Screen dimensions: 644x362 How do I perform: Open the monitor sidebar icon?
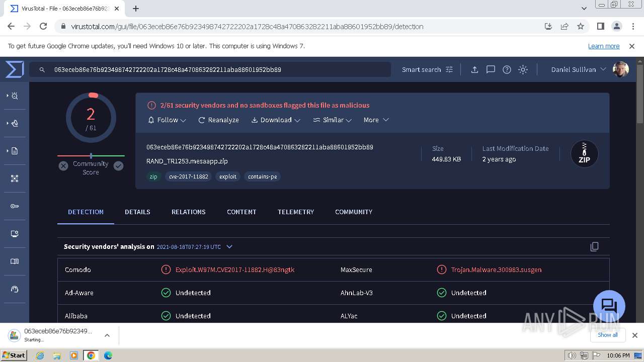(15, 234)
